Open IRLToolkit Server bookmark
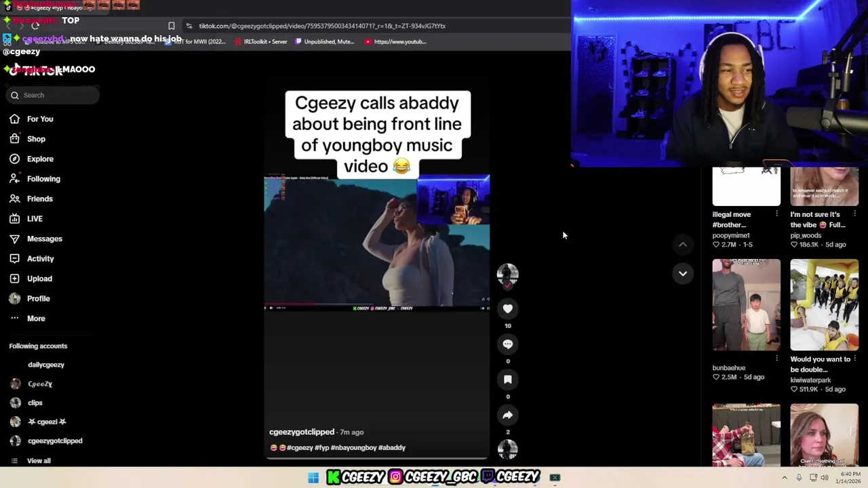 pyautogui.click(x=260, y=42)
